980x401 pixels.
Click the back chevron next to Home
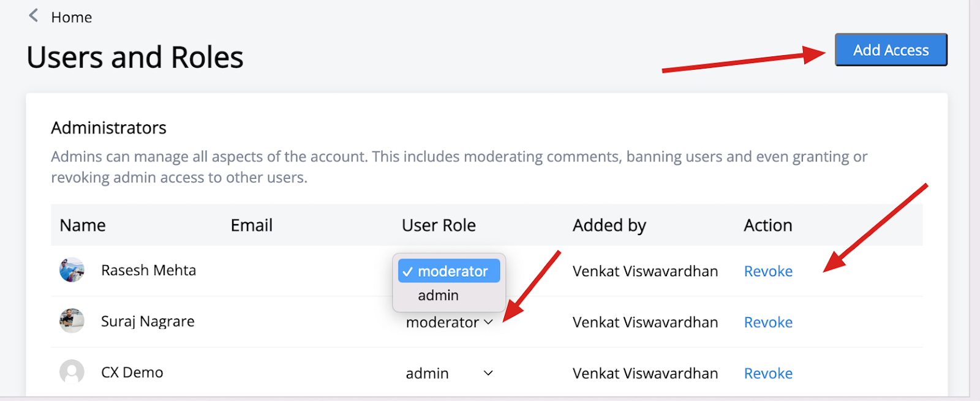click(x=34, y=16)
